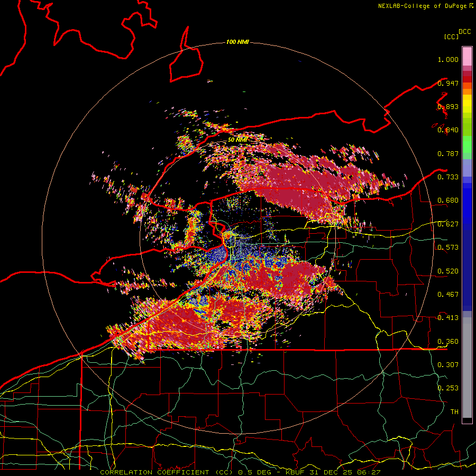Click the 0.573 color scale value
The image size is (476, 476).
tap(448, 248)
